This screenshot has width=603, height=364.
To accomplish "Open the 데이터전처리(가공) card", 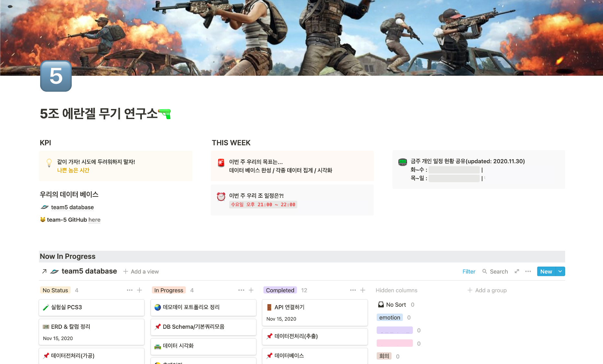I will [x=92, y=356].
